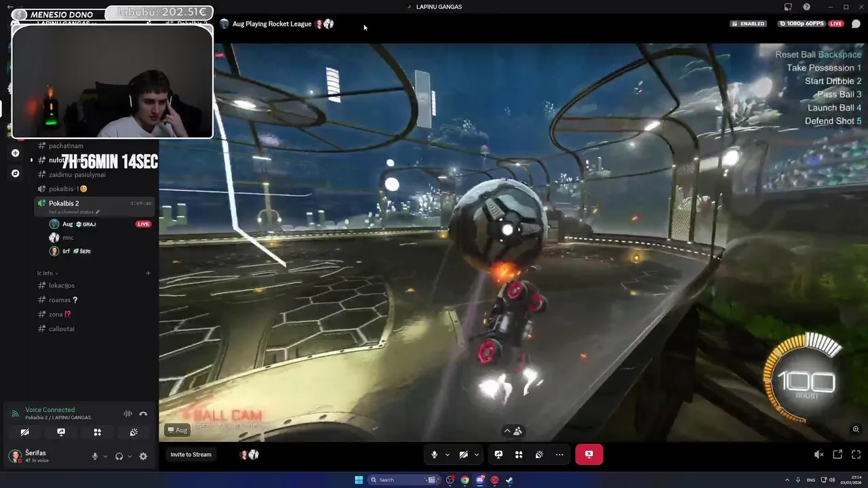
Task: Mute microphone in user panel
Action: click(95, 456)
